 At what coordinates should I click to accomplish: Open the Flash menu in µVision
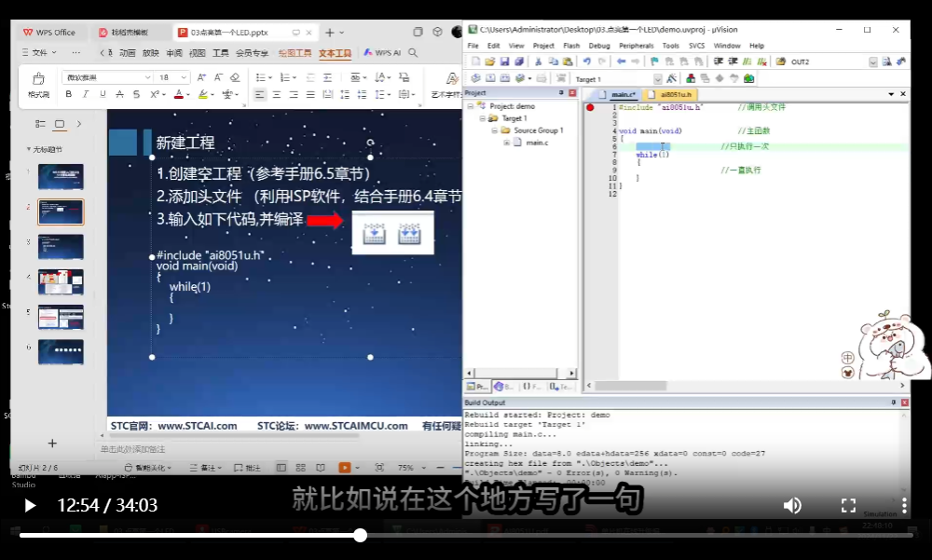tap(571, 46)
